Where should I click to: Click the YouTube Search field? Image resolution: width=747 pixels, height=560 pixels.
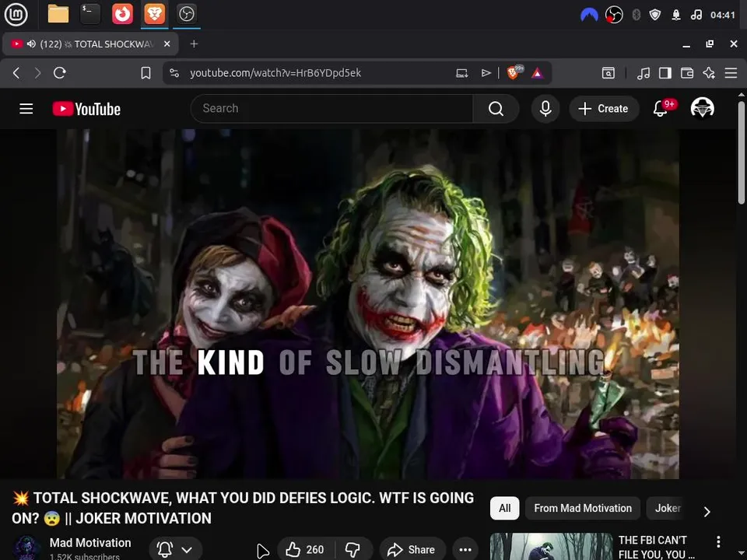[x=332, y=109]
